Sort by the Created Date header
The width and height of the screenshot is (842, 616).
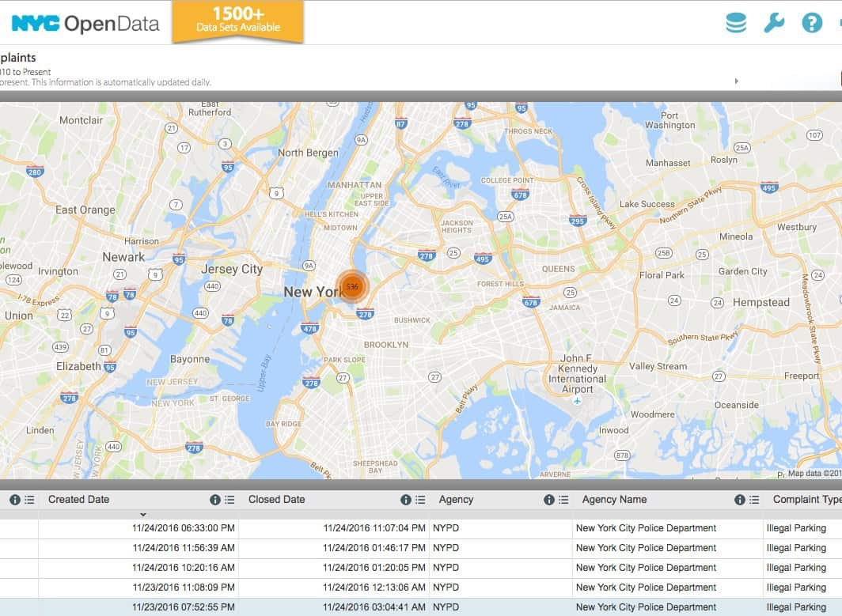pyautogui.click(x=79, y=500)
